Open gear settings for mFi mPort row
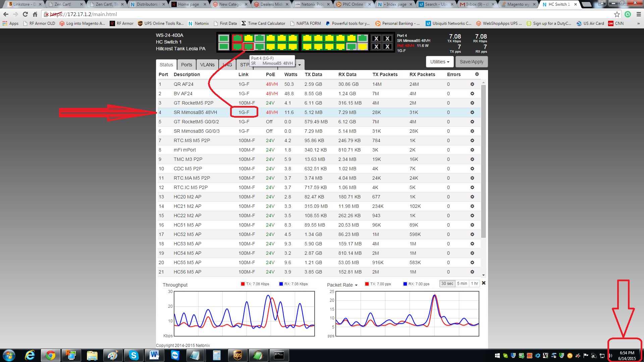 click(x=472, y=150)
